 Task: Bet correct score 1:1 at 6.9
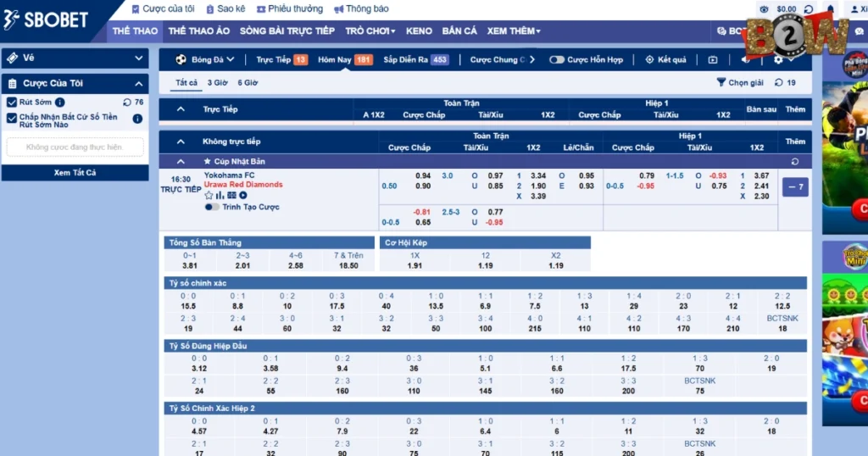pos(485,301)
